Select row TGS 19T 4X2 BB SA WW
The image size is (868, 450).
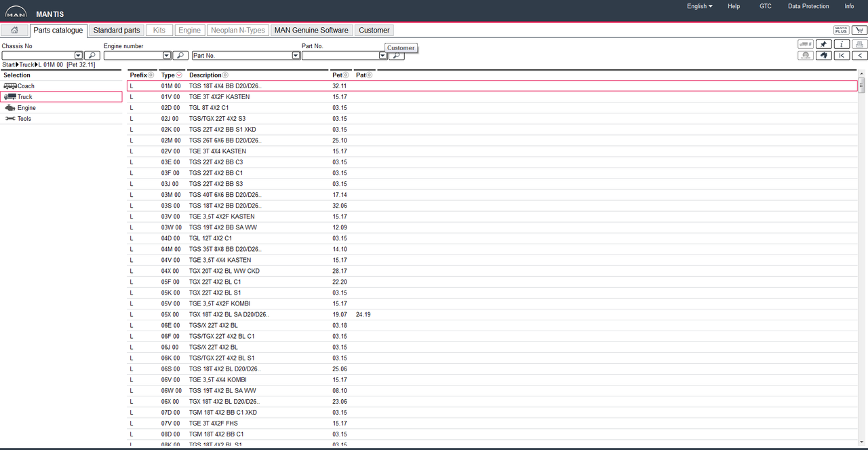point(492,227)
